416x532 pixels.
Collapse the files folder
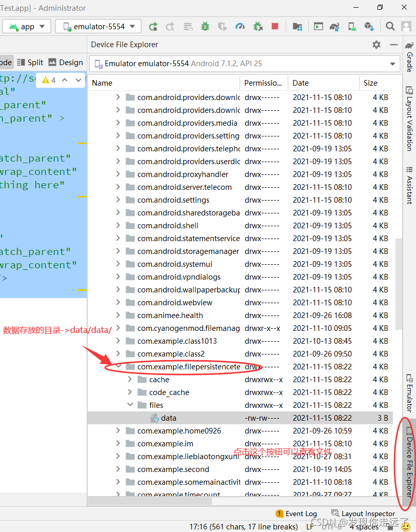coord(130,405)
